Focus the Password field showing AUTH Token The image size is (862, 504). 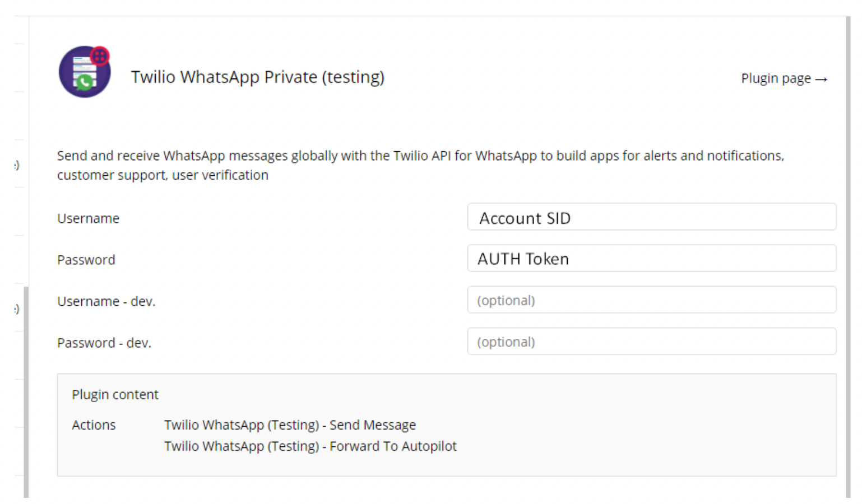point(651,258)
